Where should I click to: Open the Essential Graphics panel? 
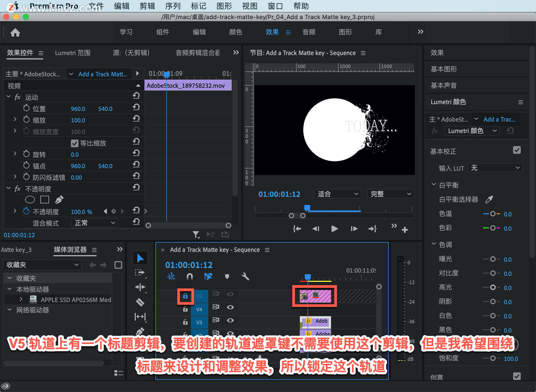coord(444,69)
